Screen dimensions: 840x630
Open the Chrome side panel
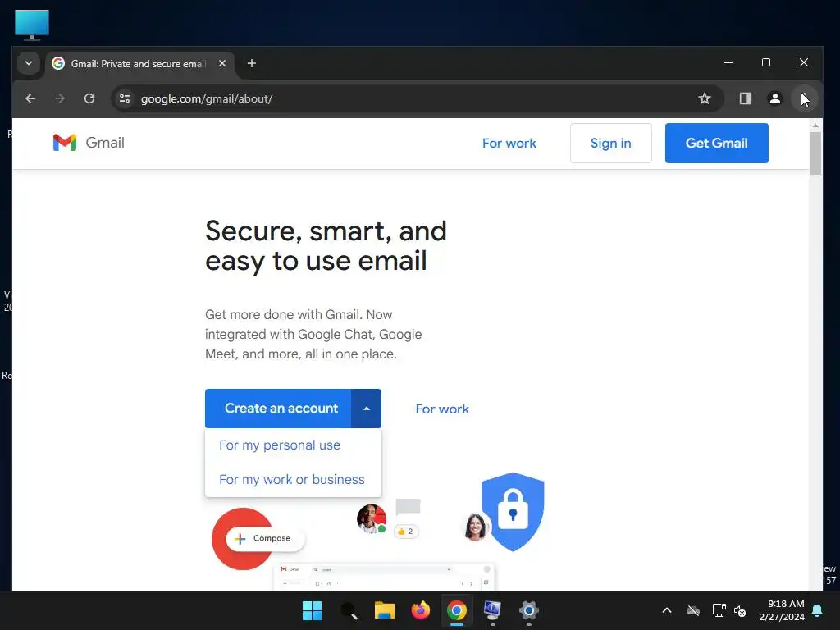point(745,98)
